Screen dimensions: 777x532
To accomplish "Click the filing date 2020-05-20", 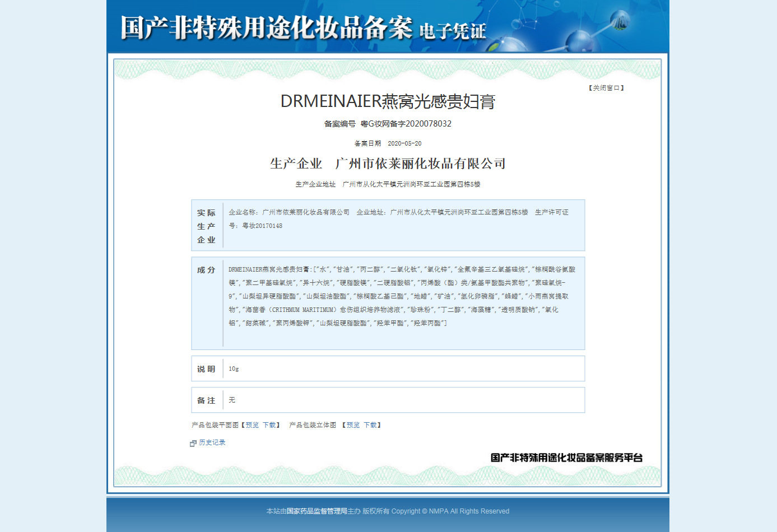I will click(404, 143).
